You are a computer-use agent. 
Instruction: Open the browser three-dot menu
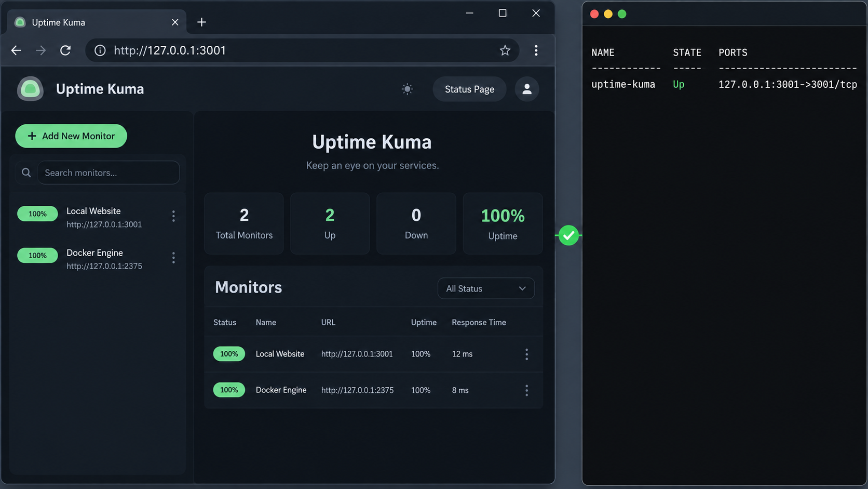click(536, 50)
